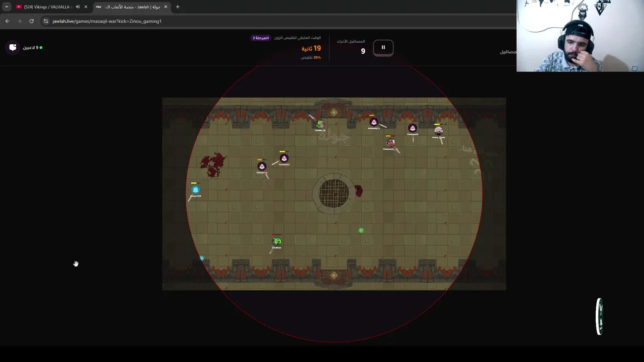Close the Vikings / VALHALLA tab
Image resolution: width=644 pixels, height=362 pixels.
pyautogui.click(x=86, y=7)
